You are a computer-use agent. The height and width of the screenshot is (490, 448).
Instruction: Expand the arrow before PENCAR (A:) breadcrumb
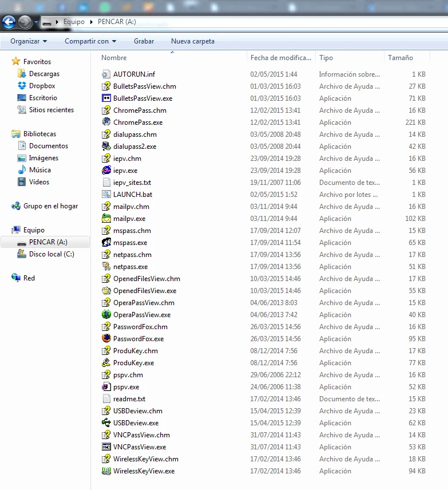[x=91, y=22]
